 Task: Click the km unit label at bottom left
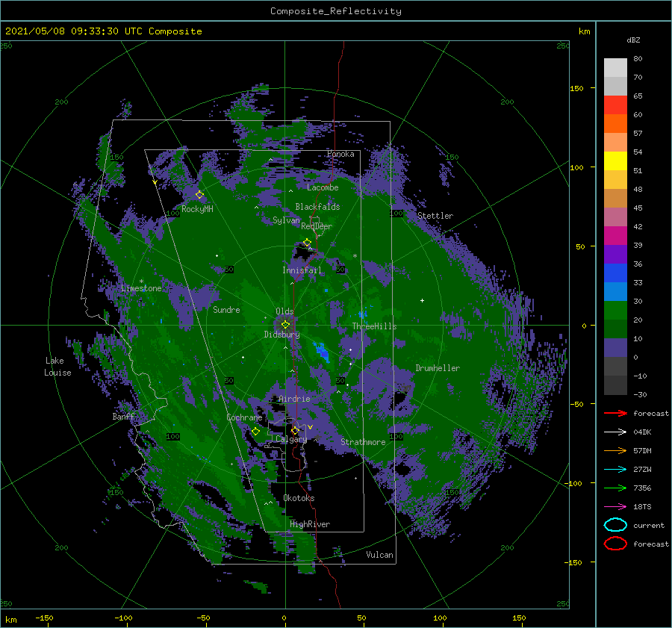coord(10,620)
